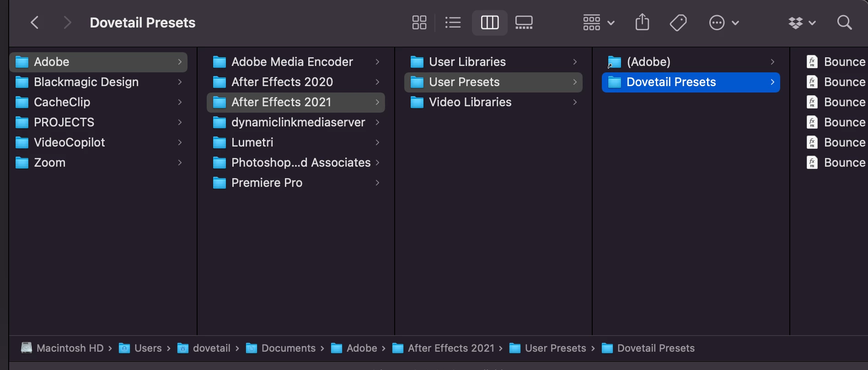Select the User Libraries folder
This screenshot has width=868, height=370.
[x=493, y=62]
